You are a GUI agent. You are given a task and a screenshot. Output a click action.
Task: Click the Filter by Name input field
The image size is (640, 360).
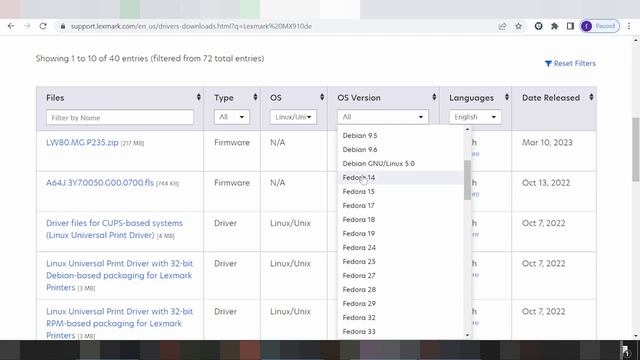point(120,118)
